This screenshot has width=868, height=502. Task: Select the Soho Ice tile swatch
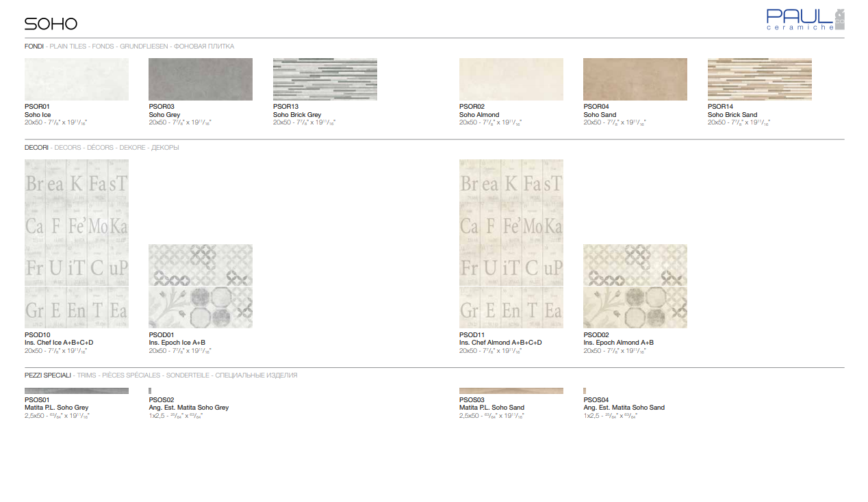pos(77,79)
